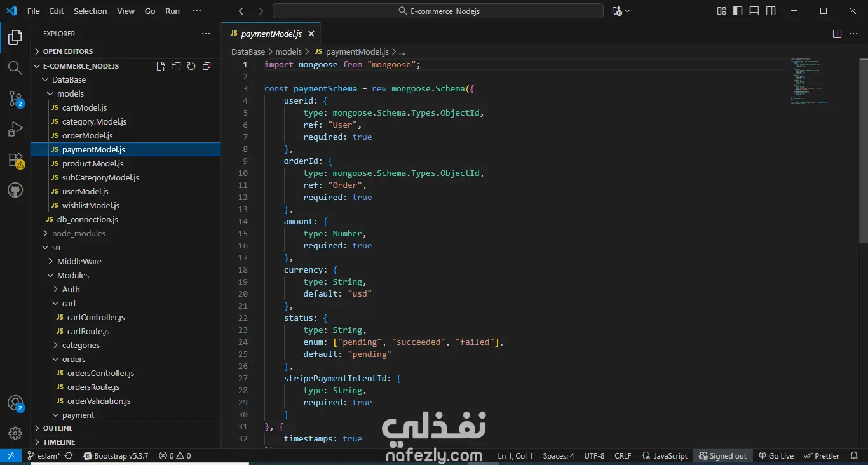The width and height of the screenshot is (868, 465).
Task: Show more menus via title bar ellipsis
Action: 197,11
